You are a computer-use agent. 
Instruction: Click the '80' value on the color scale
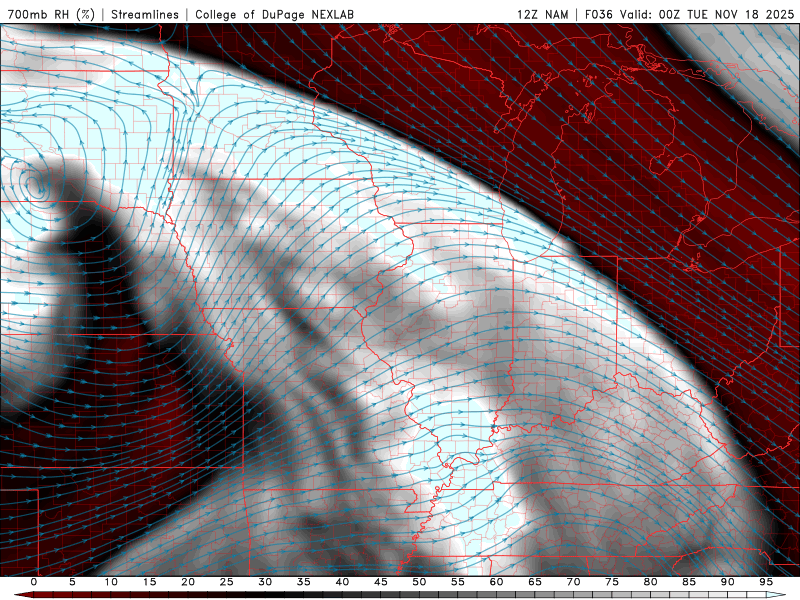coord(651,582)
